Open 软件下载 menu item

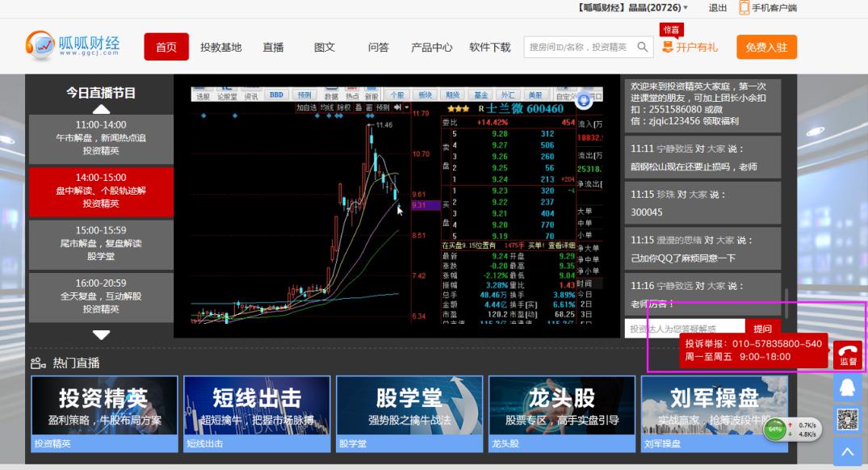coord(490,48)
